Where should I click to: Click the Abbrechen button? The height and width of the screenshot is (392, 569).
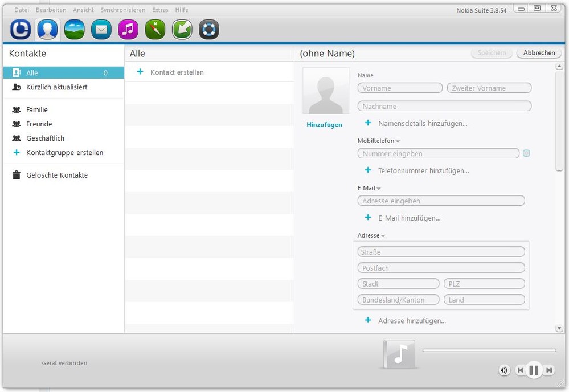click(x=539, y=53)
